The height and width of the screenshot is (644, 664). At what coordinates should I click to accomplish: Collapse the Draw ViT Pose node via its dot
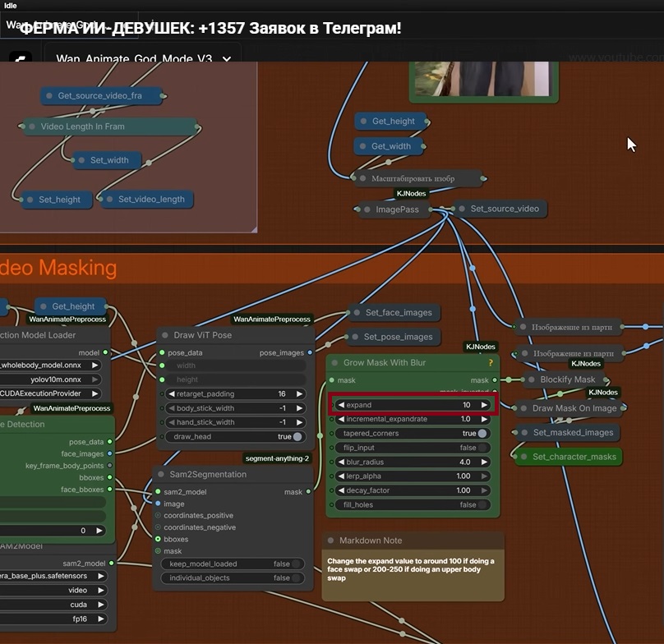coord(164,335)
